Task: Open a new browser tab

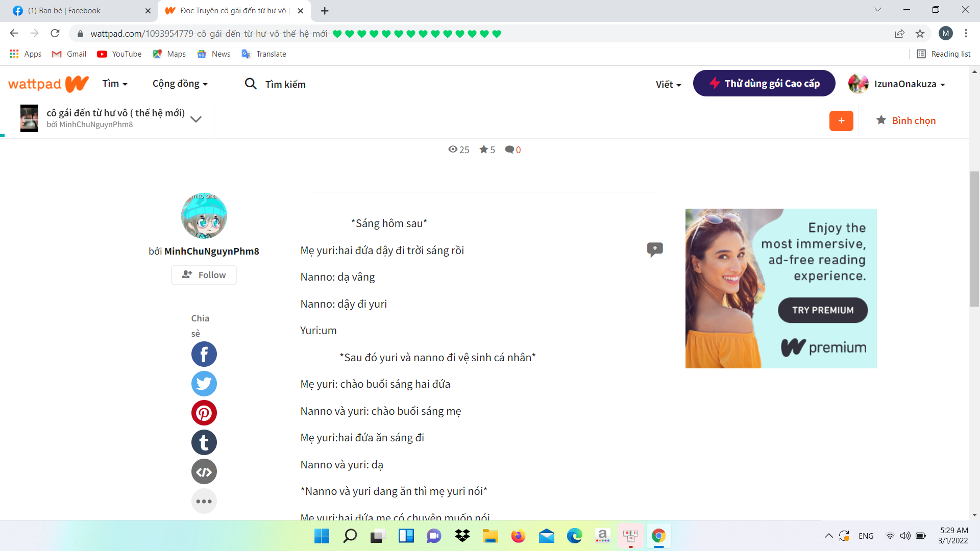Action: 325,11
